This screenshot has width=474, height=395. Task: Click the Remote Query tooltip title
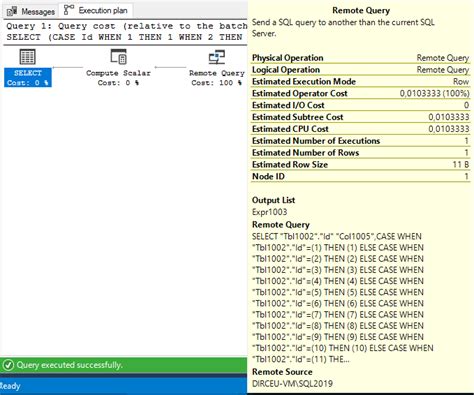pos(361,11)
